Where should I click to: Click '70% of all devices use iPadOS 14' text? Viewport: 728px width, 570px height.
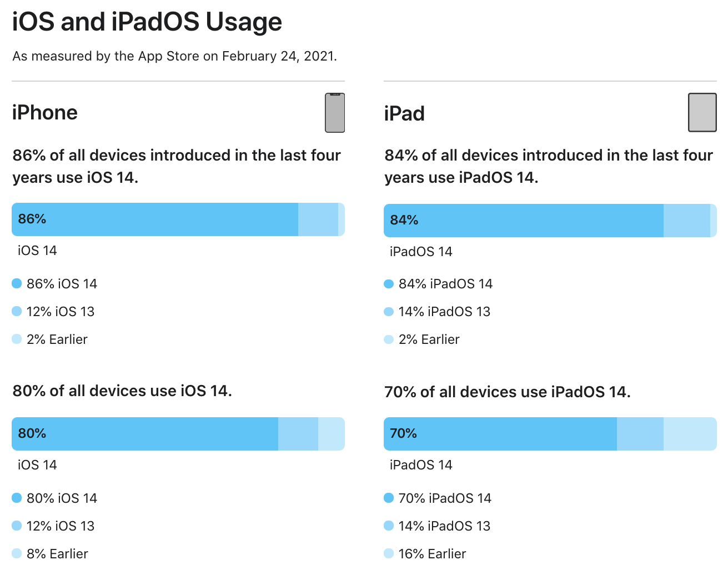click(x=508, y=392)
